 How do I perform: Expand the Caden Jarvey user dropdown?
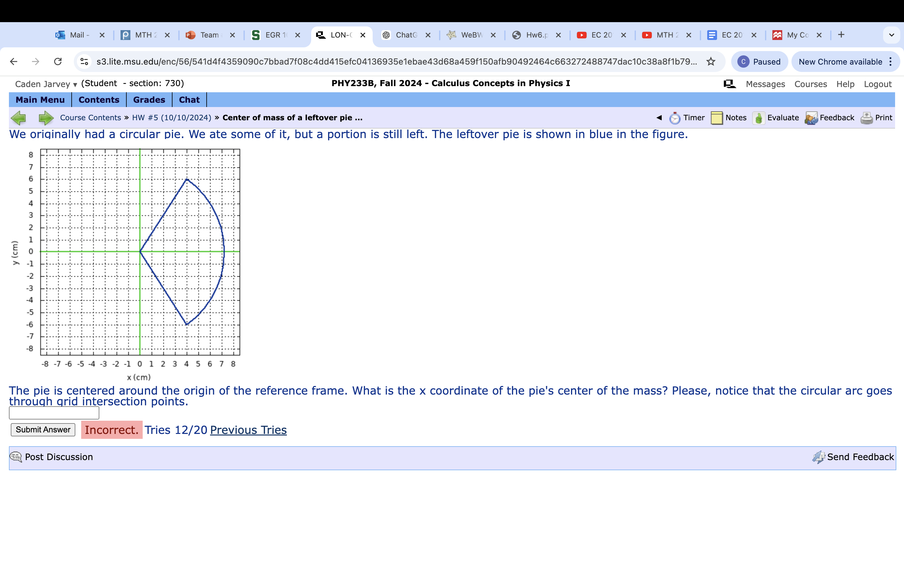click(x=46, y=84)
